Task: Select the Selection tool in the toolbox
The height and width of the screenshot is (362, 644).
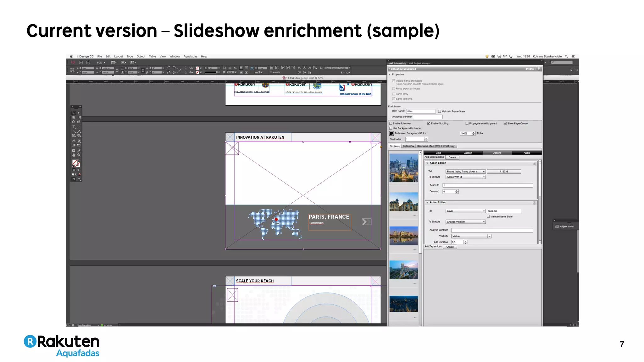Action: [x=74, y=112]
